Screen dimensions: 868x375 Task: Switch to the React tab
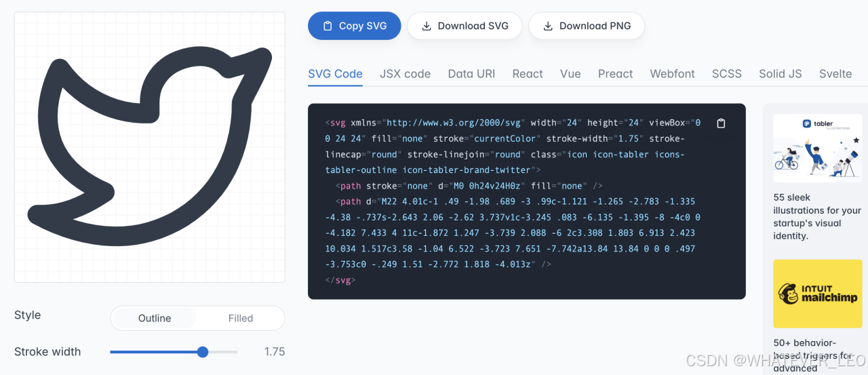[528, 74]
